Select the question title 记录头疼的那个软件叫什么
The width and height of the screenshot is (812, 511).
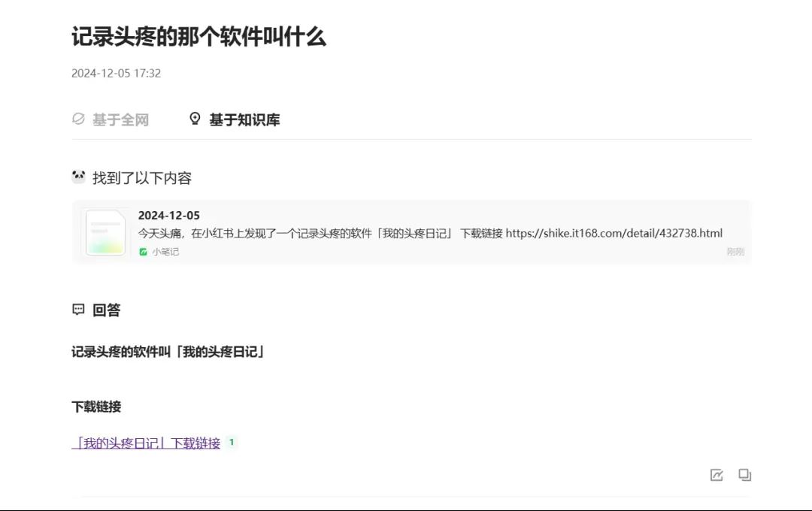coord(199,37)
